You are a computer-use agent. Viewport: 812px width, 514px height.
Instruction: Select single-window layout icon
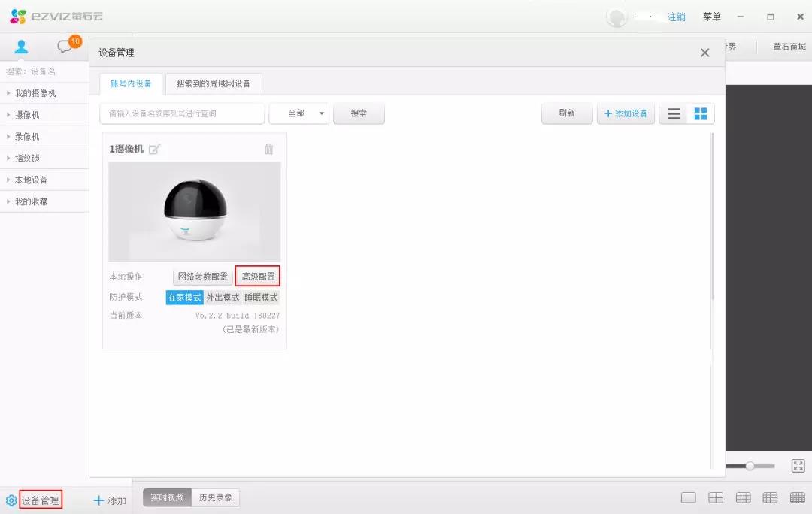coord(688,497)
